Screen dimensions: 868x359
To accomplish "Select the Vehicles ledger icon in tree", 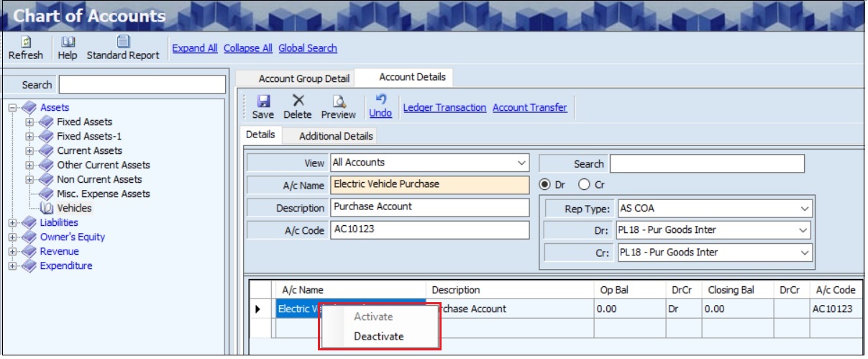I will (x=47, y=209).
